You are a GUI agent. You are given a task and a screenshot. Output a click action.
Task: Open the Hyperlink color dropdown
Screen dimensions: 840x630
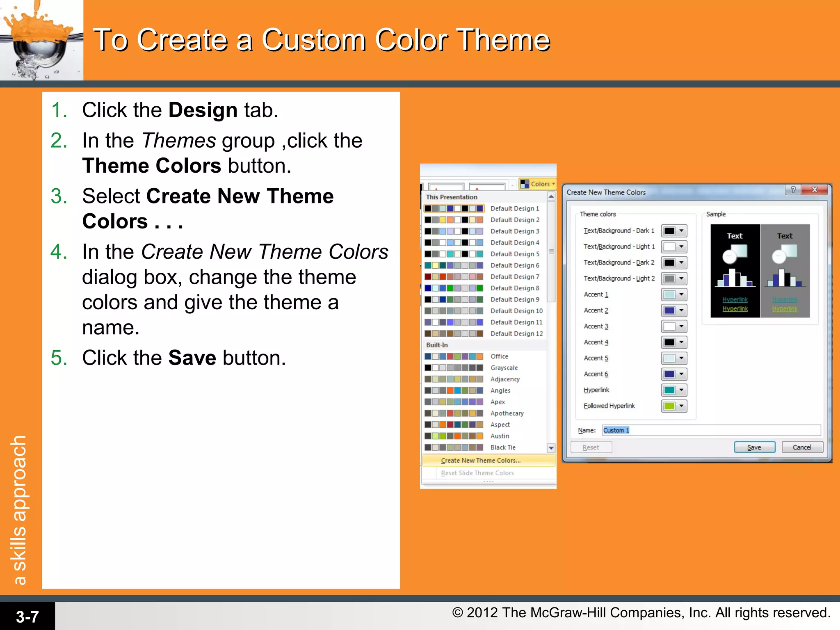tap(681, 390)
